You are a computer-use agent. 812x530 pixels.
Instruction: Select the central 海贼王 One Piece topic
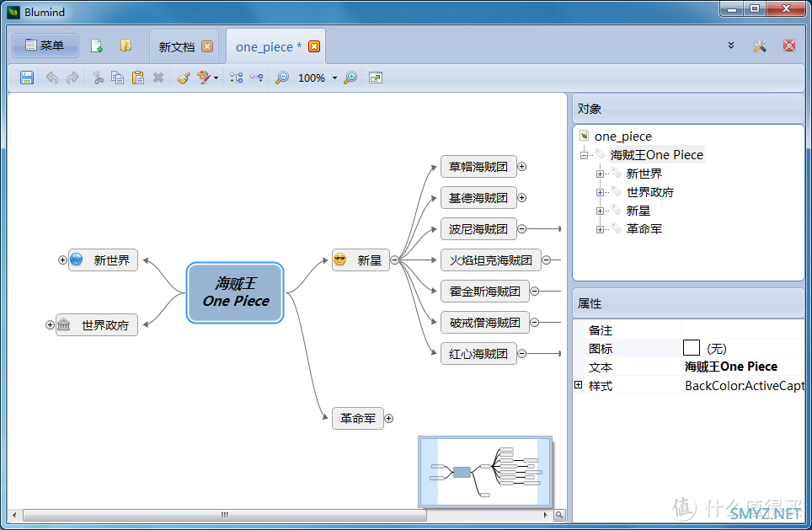click(x=235, y=292)
